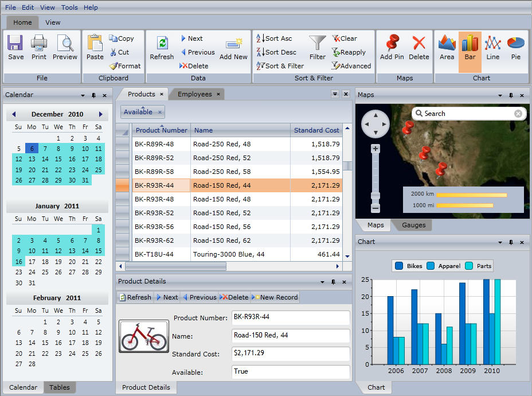Apply Sort Asc

pyautogui.click(x=274, y=38)
